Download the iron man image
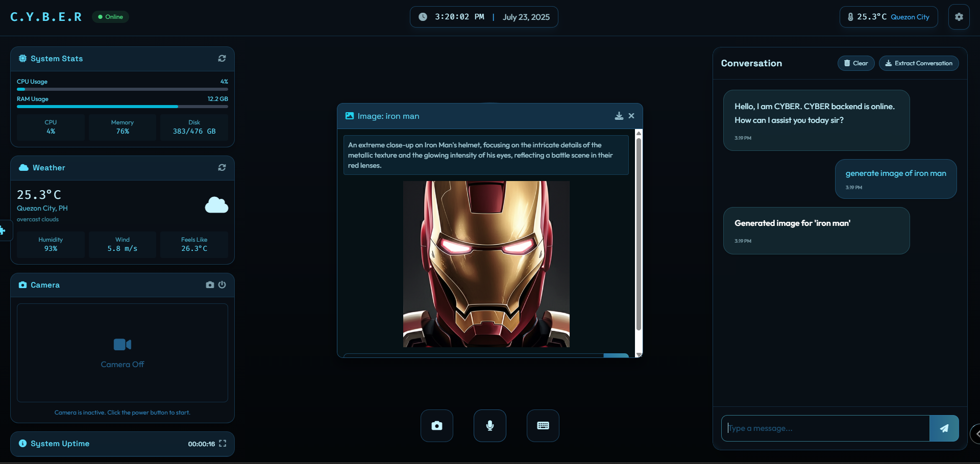The width and height of the screenshot is (980, 464). pos(619,116)
